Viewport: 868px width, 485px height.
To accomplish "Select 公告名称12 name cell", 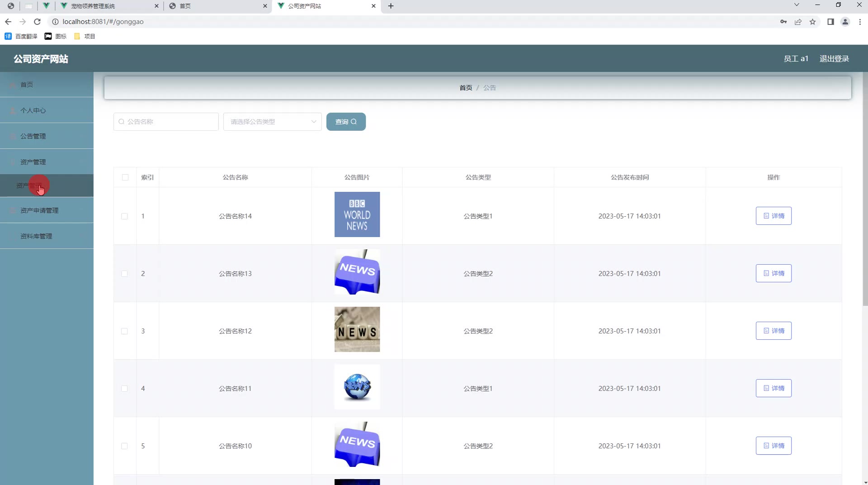I will pyautogui.click(x=235, y=331).
